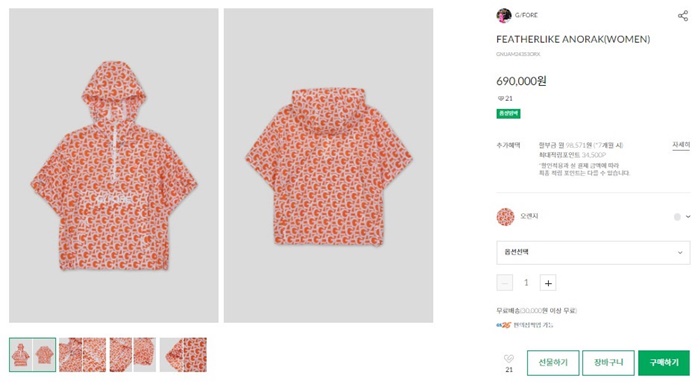Select the orange pattern color swatch

505,216
